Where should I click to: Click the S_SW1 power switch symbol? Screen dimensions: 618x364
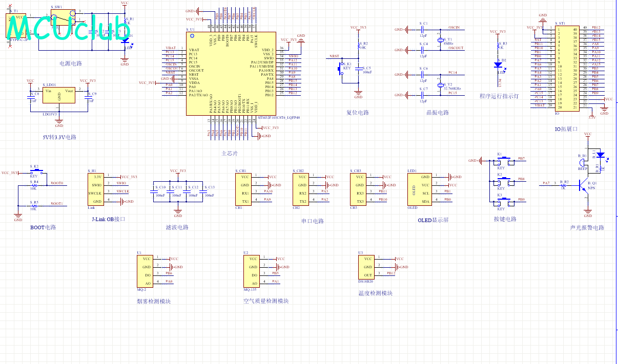tap(64, 18)
